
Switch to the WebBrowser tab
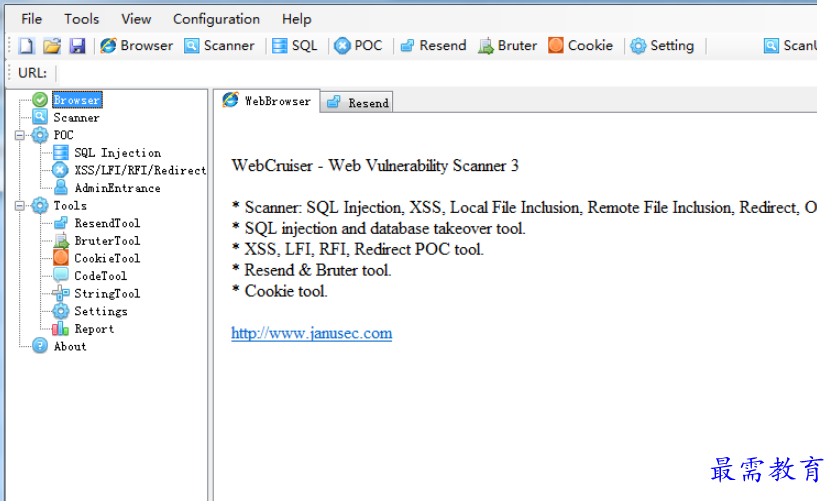coord(267,101)
